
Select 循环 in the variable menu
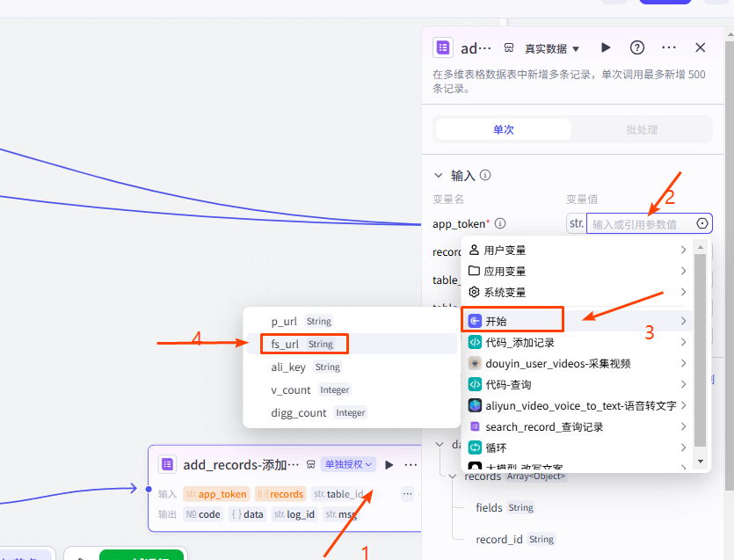click(578, 447)
